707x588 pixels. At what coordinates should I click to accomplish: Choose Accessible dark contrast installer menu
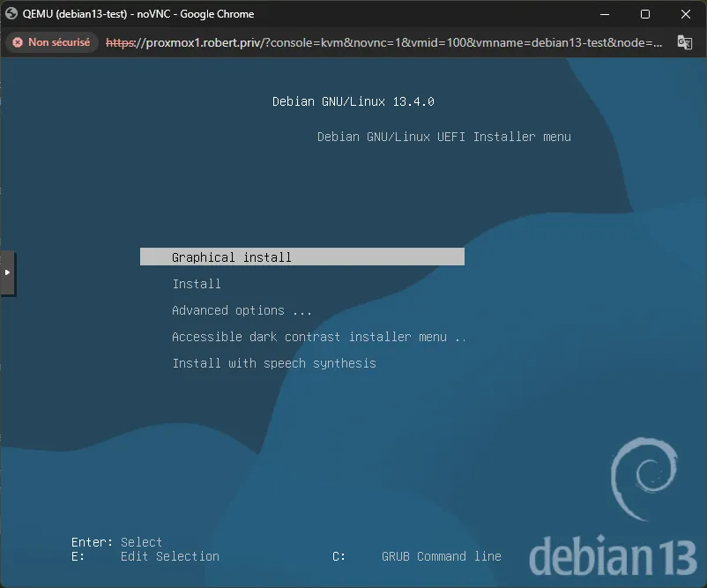[x=318, y=336]
